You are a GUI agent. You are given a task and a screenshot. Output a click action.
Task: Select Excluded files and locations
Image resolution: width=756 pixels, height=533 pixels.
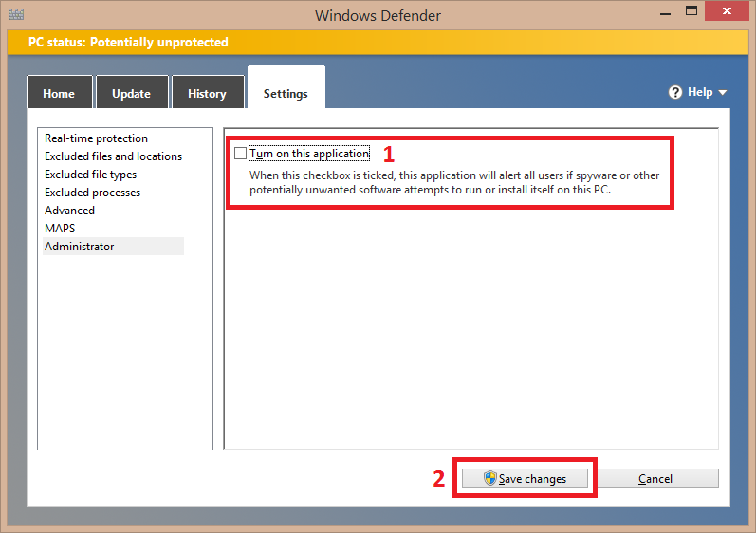pyautogui.click(x=113, y=156)
